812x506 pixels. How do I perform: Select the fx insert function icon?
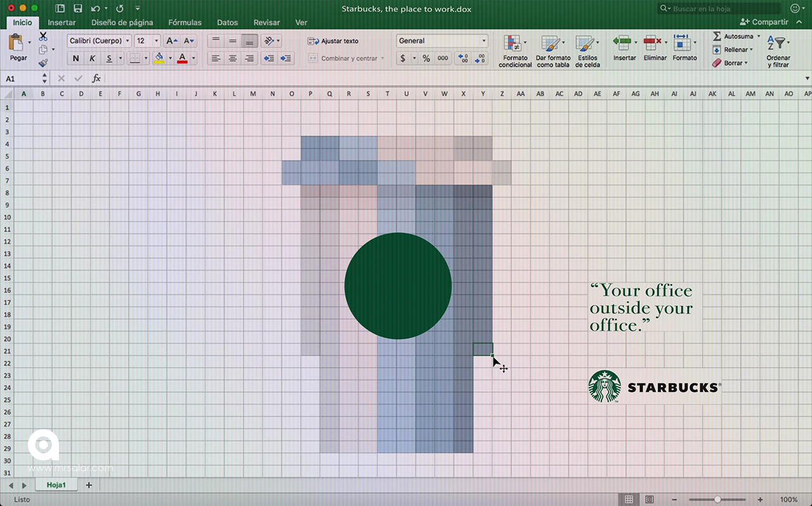click(x=96, y=78)
